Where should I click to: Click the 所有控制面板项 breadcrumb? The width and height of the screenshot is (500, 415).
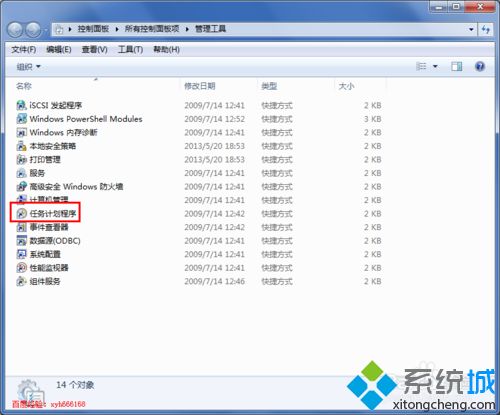[152, 29]
